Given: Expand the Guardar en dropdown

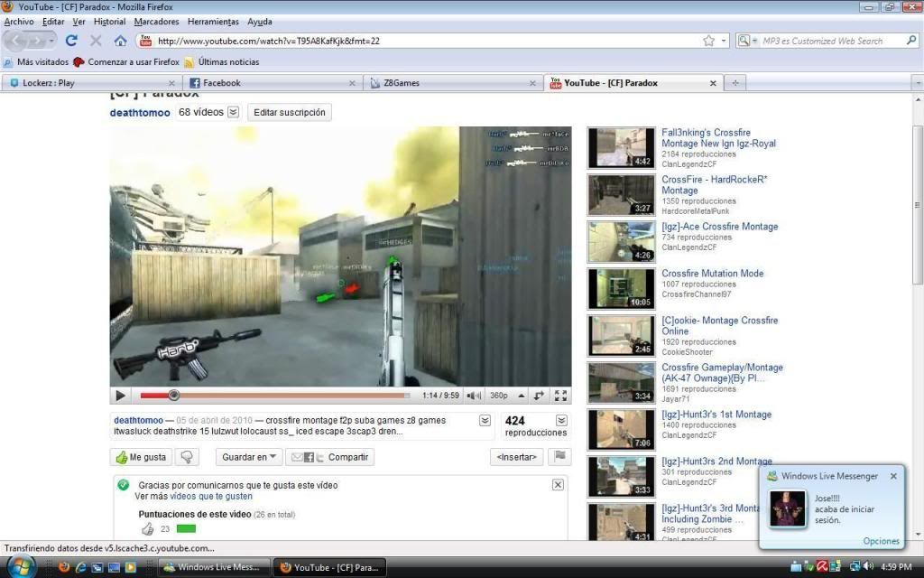Looking at the screenshot, I should pyautogui.click(x=249, y=457).
